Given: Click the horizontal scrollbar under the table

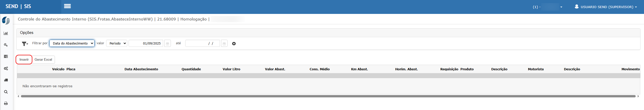Looking at the screenshot, I should click(328, 96).
